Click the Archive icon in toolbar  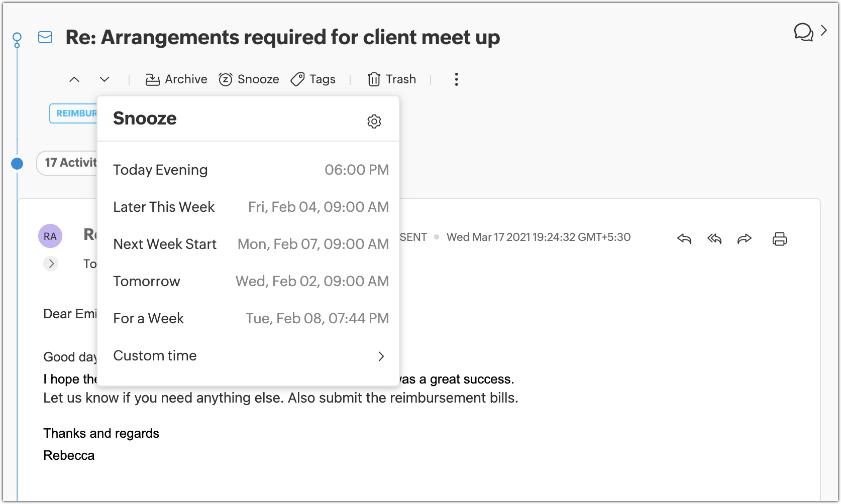click(152, 79)
